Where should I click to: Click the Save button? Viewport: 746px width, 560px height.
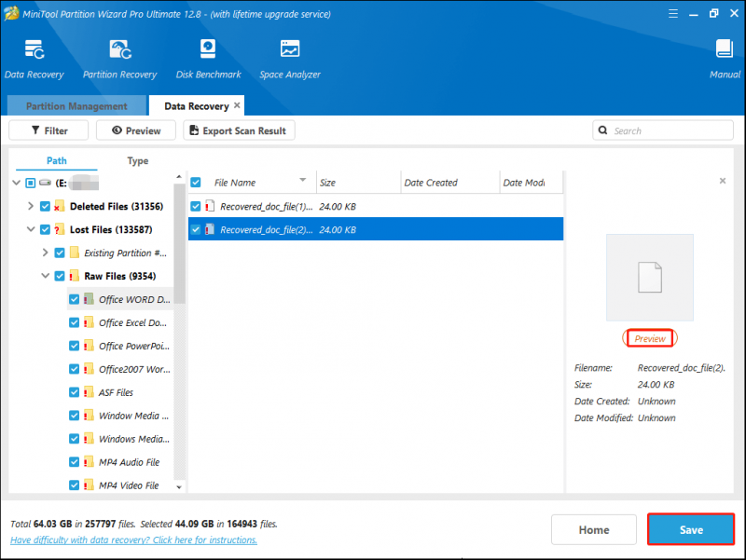pos(691,529)
